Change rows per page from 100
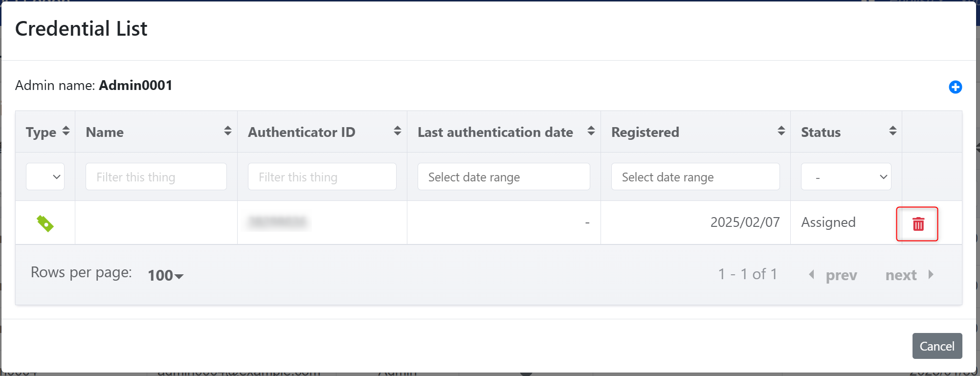Screen dimensions: 980x376 (x=165, y=275)
